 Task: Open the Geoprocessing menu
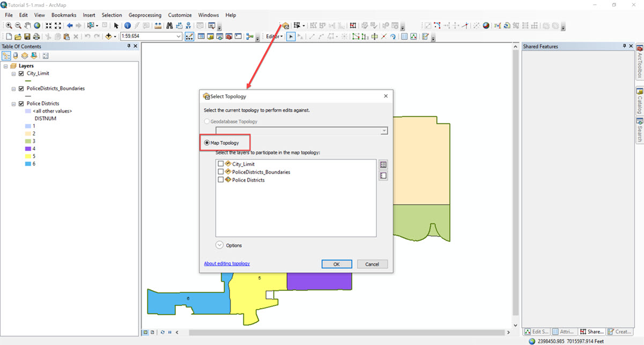coord(145,15)
